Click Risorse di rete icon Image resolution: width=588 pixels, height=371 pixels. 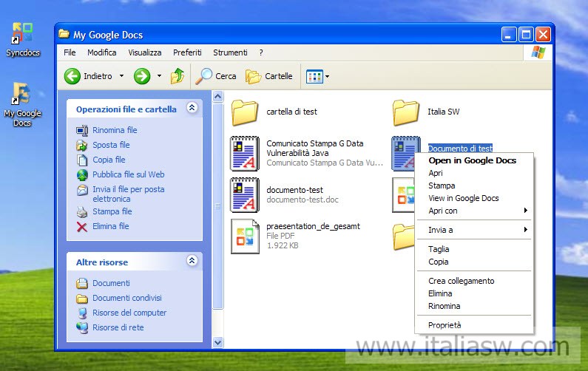[x=82, y=328]
